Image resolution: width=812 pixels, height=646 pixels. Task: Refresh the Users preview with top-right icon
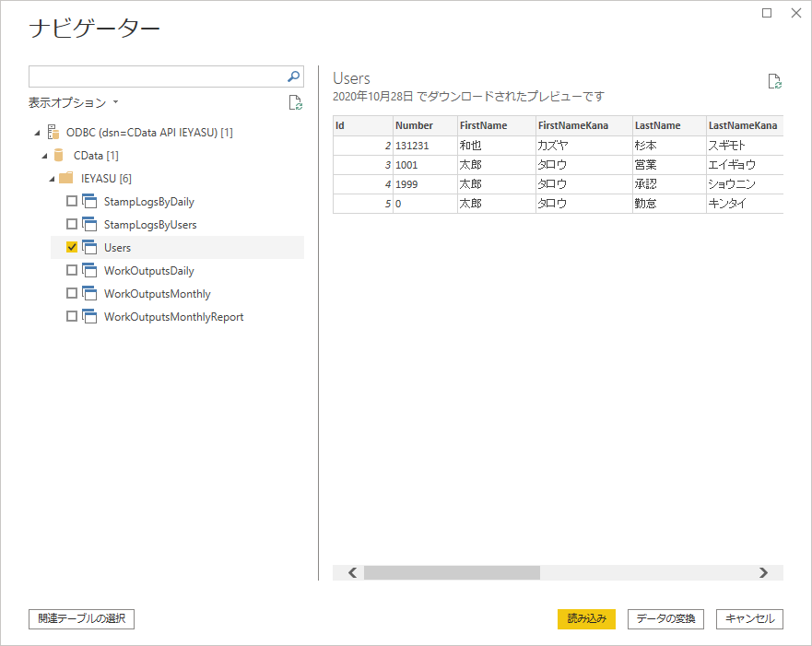[775, 81]
